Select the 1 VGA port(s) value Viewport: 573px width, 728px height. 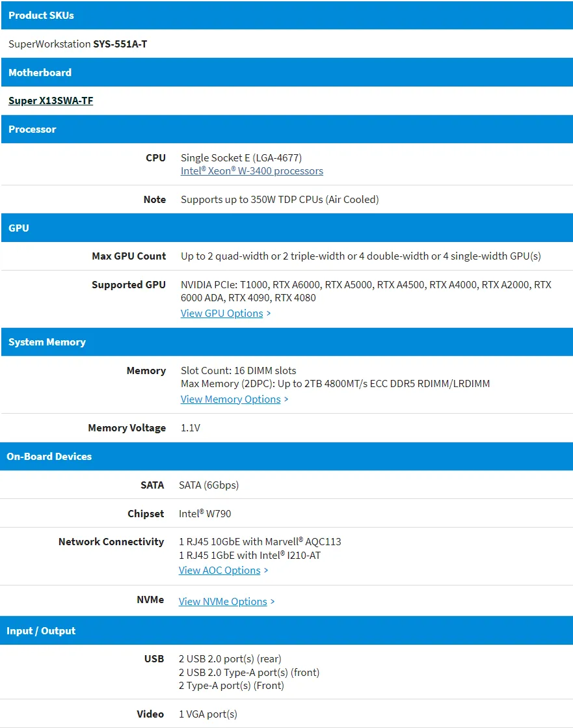tap(208, 714)
